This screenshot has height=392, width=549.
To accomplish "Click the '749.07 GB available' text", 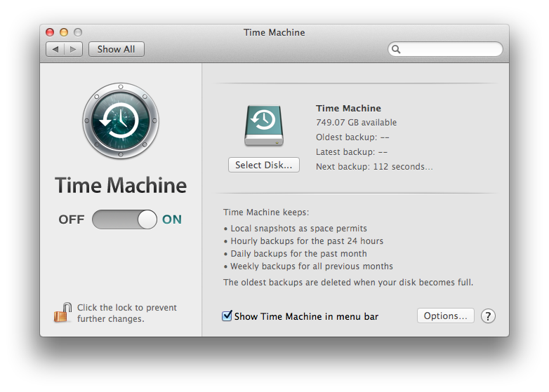I will pyautogui.click(x=356, y=123).
